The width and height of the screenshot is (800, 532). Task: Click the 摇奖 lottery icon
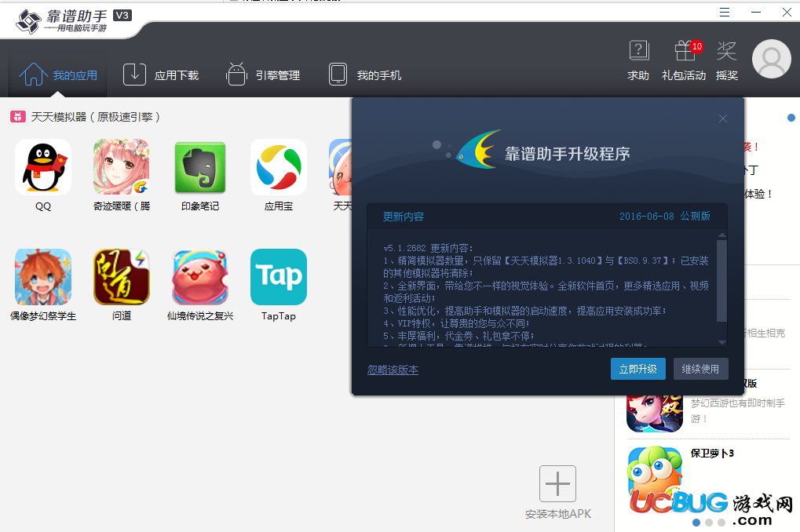point(726,50)
